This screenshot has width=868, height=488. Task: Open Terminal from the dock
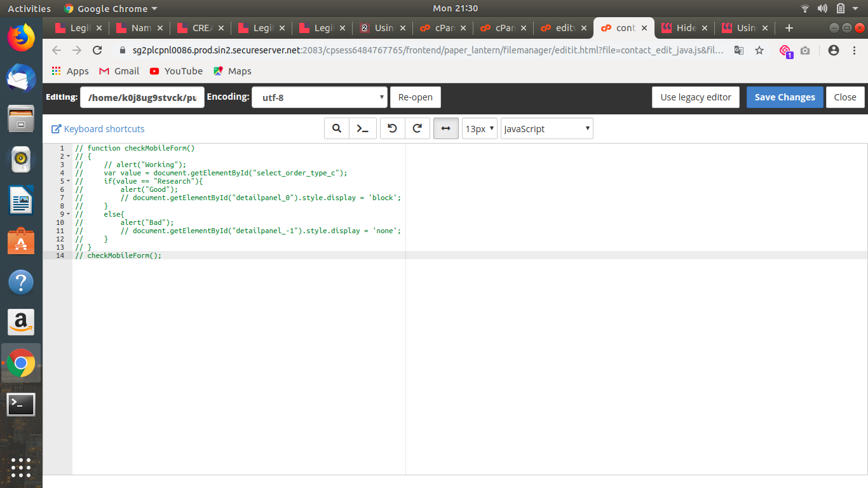(21, 404)
